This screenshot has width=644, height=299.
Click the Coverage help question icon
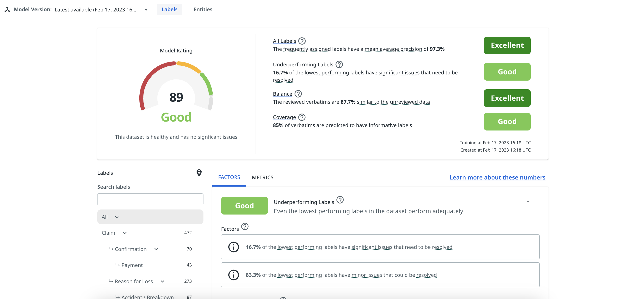point(302,117)
